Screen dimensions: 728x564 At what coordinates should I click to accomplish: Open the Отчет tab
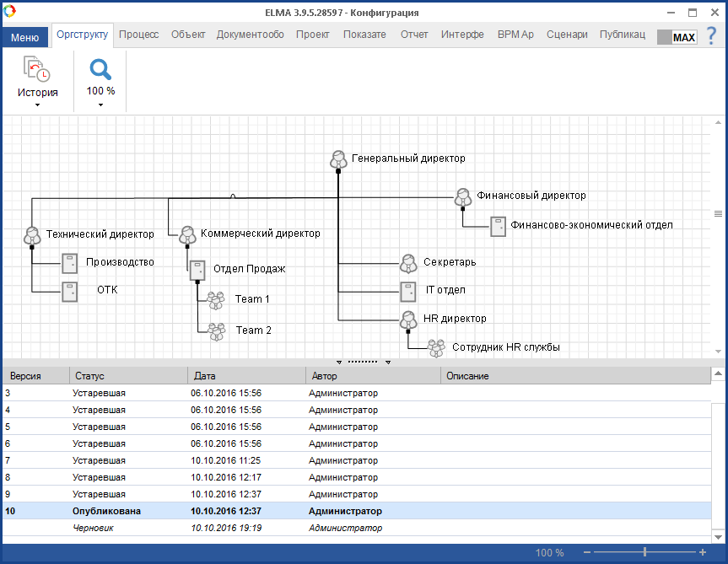[x=414, y=35]
